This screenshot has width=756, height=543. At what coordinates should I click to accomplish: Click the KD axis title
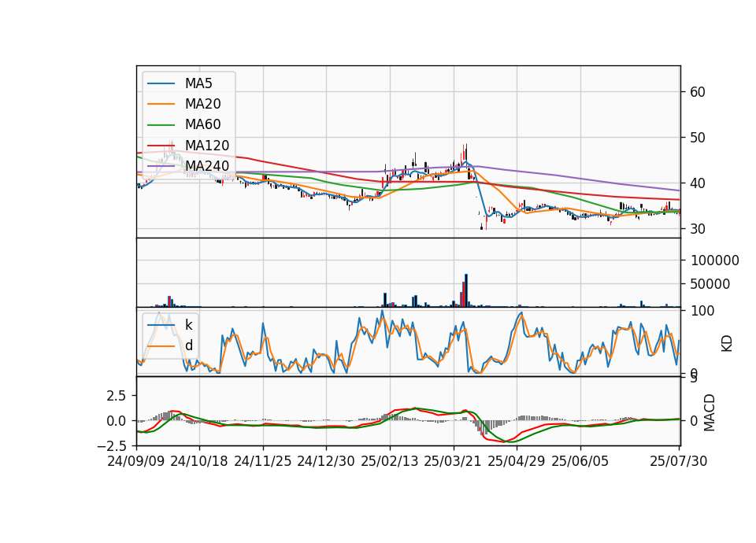pyautogui.click(x=727, y=344)
